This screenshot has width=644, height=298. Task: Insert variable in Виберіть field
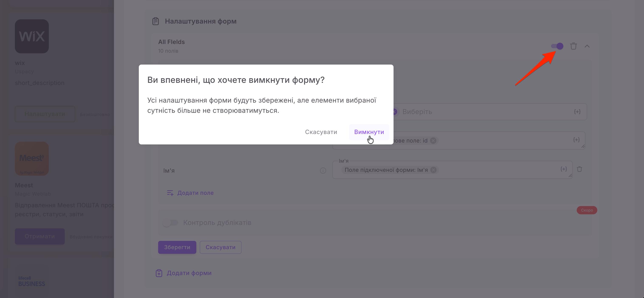(577, 112)
